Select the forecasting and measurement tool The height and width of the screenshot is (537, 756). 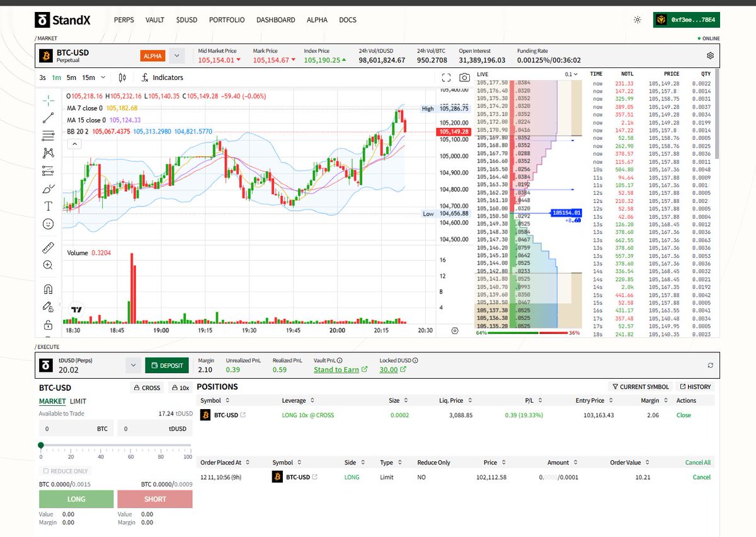[x=48, y=170]
